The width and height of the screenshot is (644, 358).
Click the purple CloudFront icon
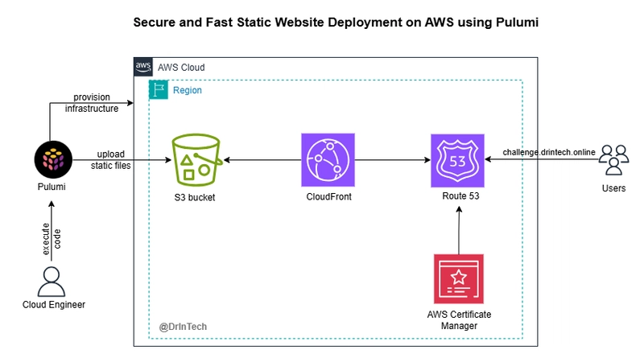328,160
